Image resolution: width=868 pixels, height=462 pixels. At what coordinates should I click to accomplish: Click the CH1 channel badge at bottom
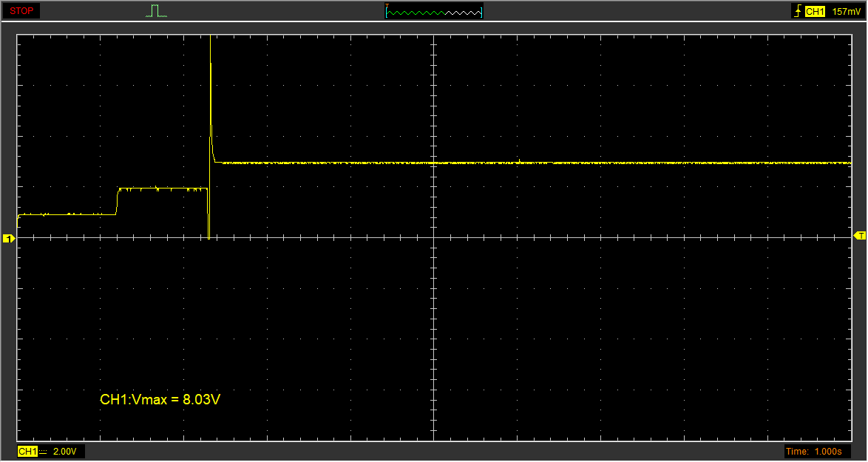tap(27, 452)
